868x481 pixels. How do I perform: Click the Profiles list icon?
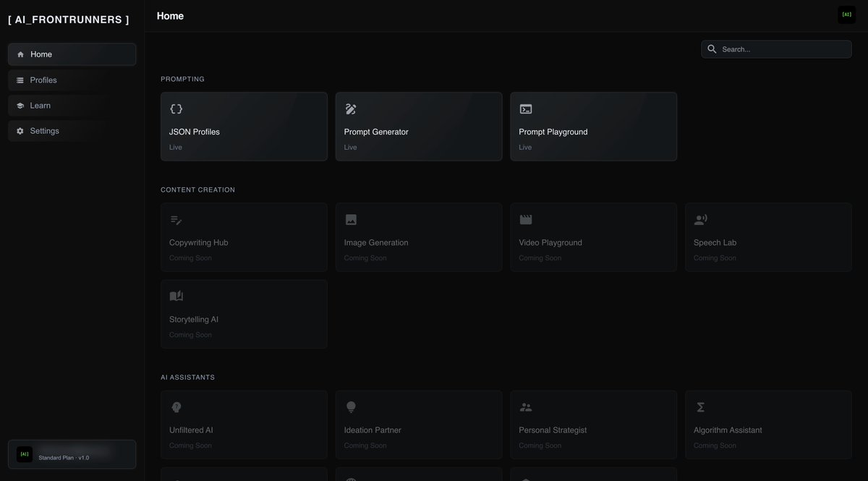click(20, 80)
